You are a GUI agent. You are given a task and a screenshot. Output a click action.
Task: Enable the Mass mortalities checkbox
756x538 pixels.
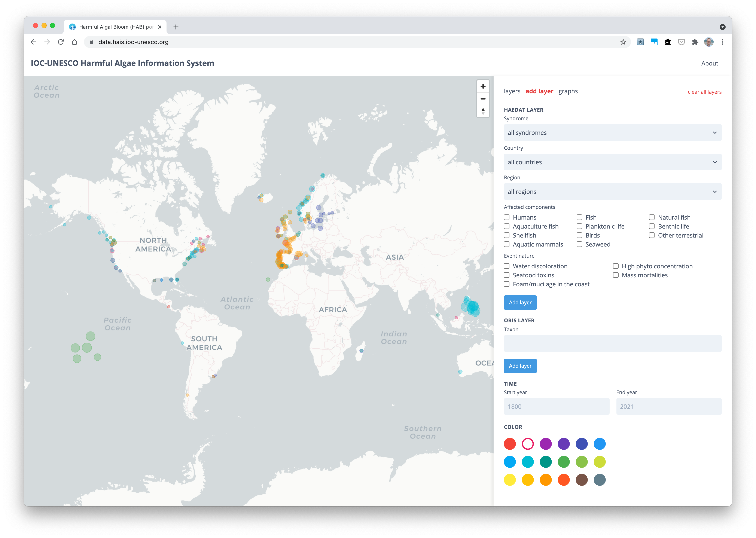pos(616,275)
